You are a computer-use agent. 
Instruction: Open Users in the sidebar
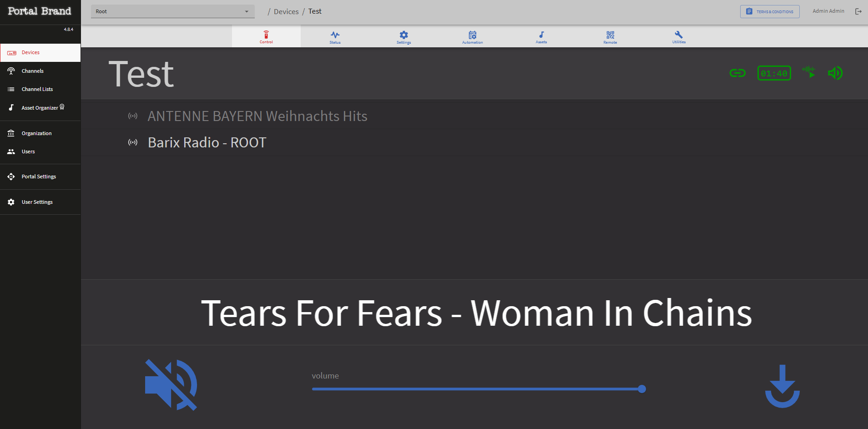40,151
